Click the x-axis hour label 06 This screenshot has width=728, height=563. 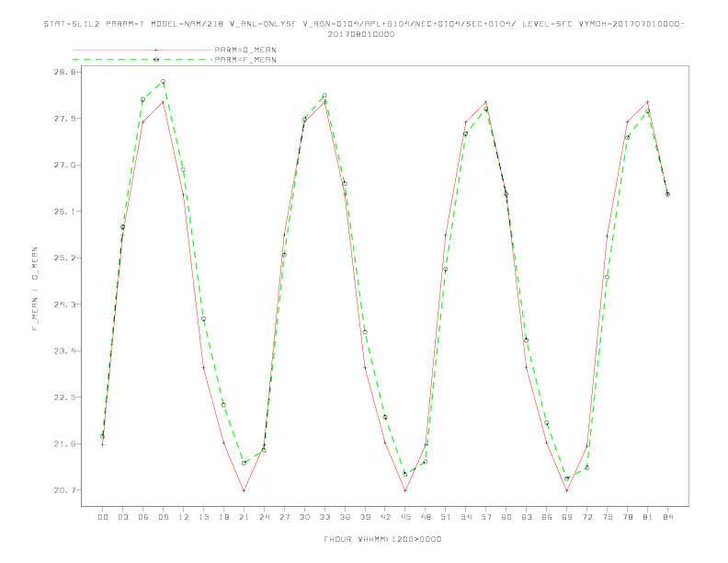click(143, 517)
